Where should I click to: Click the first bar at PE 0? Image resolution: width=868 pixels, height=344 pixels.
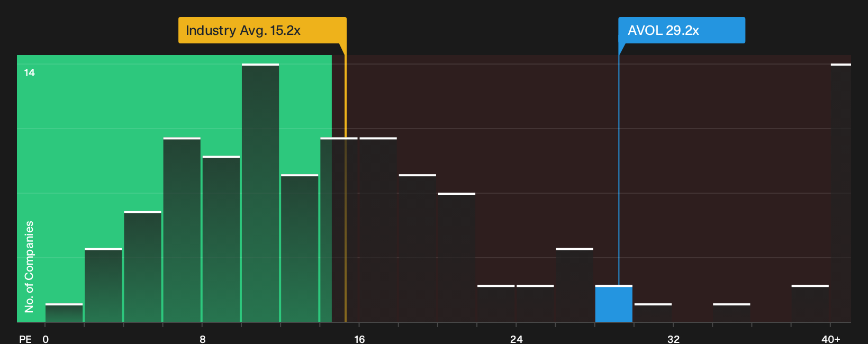[64, 313]
